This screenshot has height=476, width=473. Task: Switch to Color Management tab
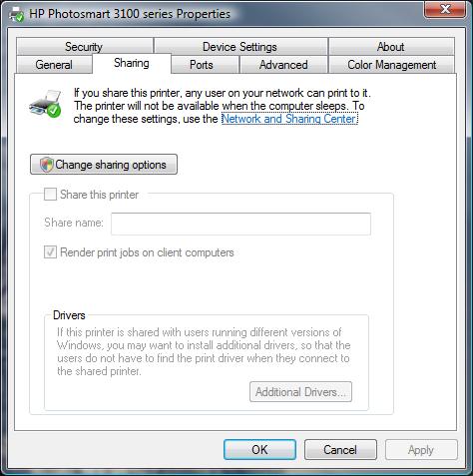coord(392,64)
